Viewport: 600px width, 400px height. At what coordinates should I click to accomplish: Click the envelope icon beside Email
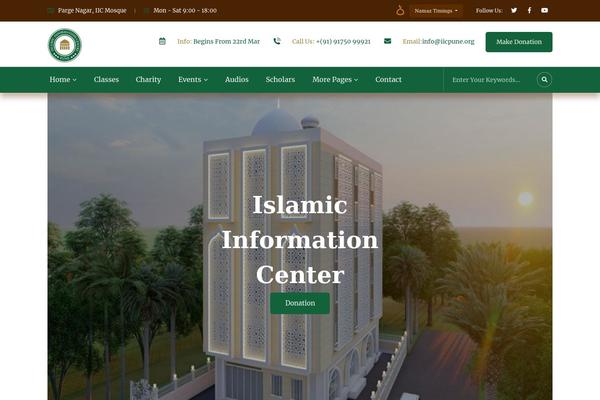pos(388,41)
